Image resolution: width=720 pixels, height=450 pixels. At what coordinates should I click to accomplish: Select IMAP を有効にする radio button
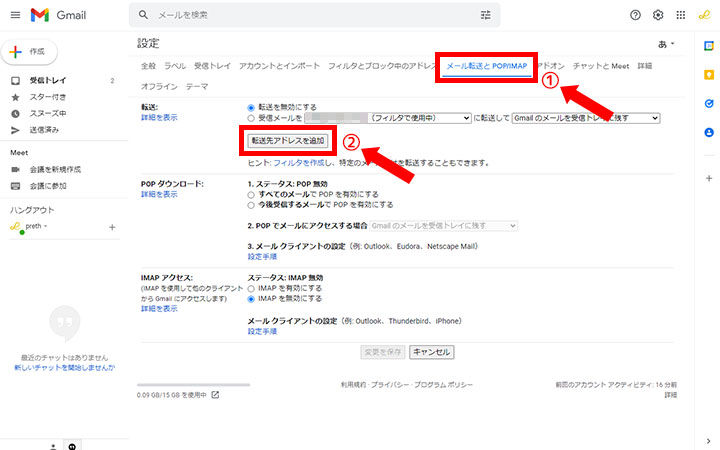[x=251, y=289]
